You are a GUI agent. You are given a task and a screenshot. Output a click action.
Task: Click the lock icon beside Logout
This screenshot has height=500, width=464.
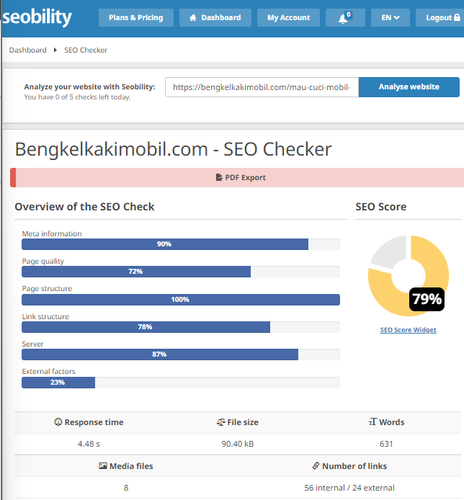457,17
